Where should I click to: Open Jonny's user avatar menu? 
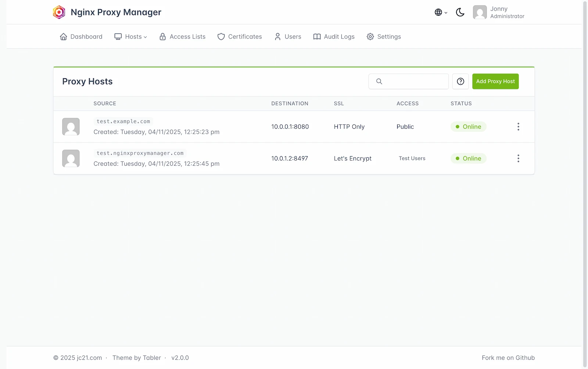pyautogui.click(x=499, y=12)
